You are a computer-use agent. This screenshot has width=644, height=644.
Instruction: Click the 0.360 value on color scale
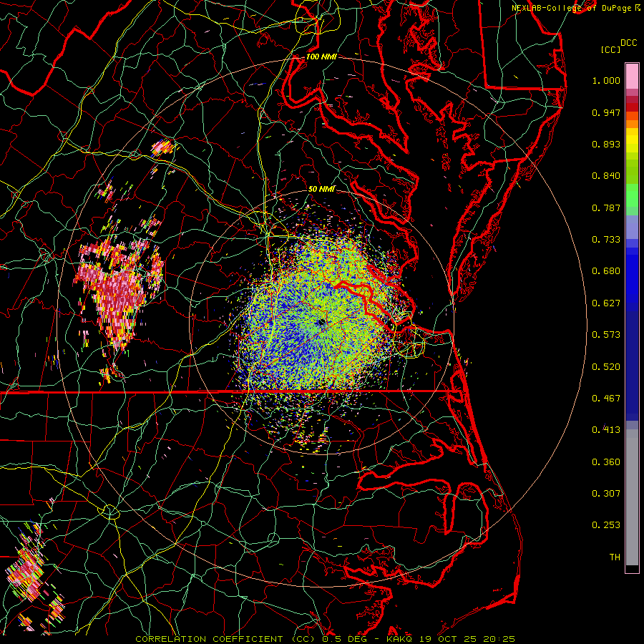click(x=606, y=462)
